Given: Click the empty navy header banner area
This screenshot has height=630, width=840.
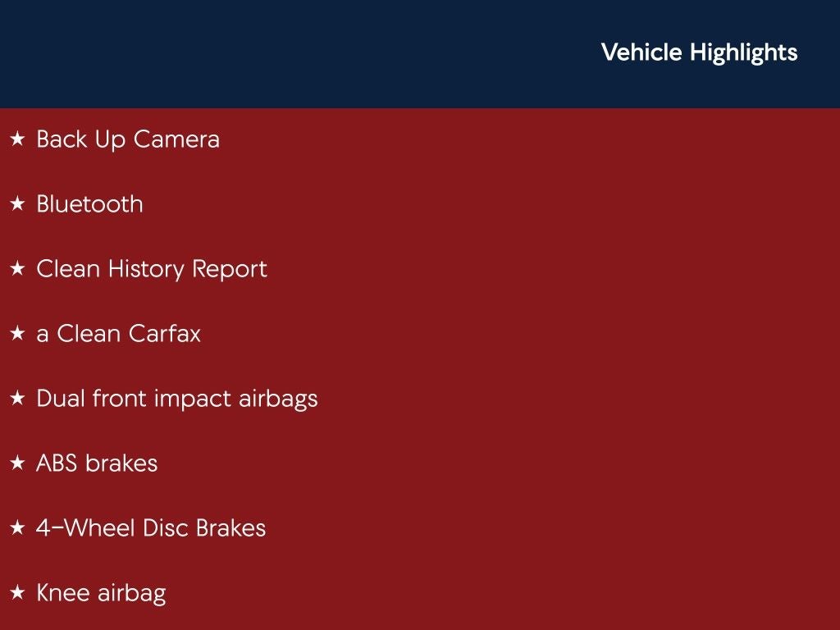Looking at the screenshot, I should pyautogui.click(x=287, y=53).
